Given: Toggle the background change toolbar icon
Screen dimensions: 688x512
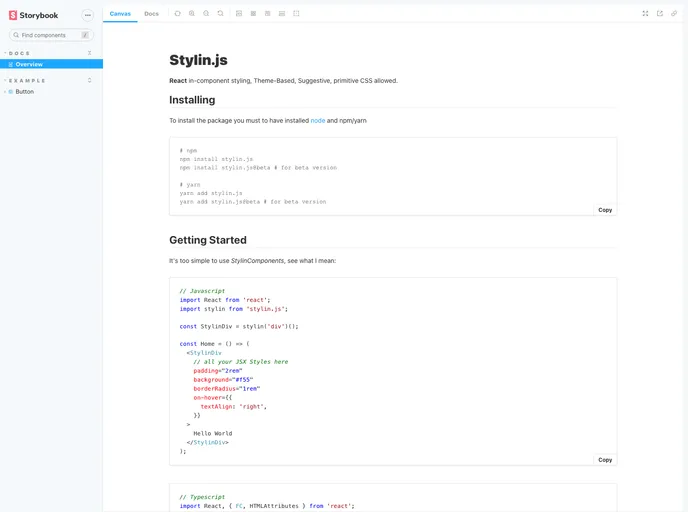Looking at the screenshot, I should (239, 14).
